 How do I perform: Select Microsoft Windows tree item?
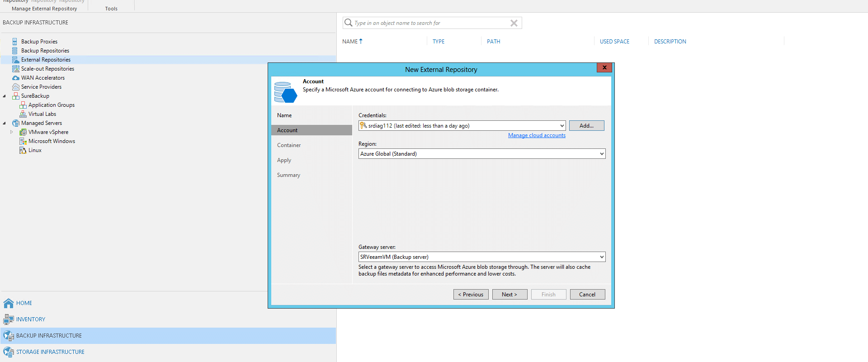52,141
